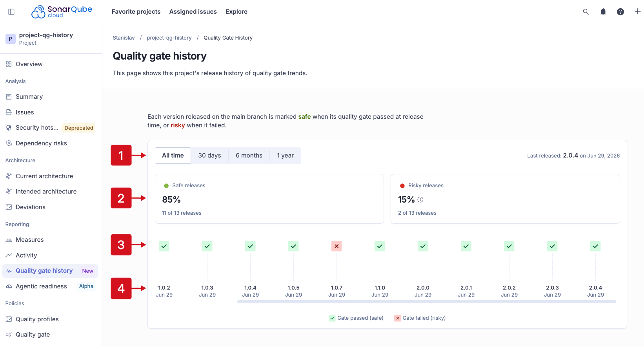Switch range filter to 30 days
The width and height of the screenshot is (644, 346).
[x=209, y=156]
